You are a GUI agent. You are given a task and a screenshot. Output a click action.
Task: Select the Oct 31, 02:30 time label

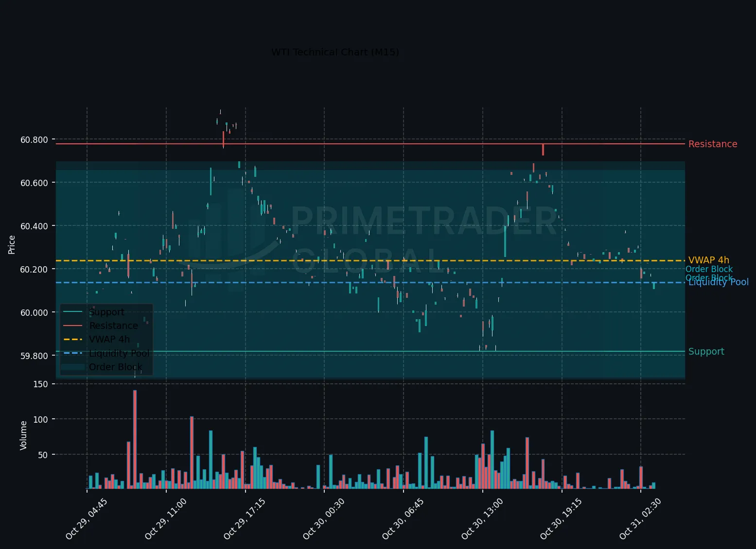tap(640, 518)
